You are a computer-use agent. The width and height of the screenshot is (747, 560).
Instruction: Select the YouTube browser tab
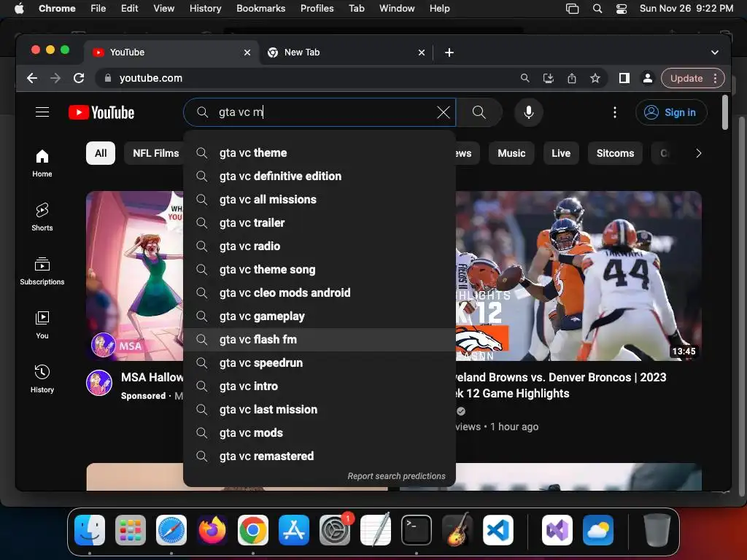pos(171,52)
